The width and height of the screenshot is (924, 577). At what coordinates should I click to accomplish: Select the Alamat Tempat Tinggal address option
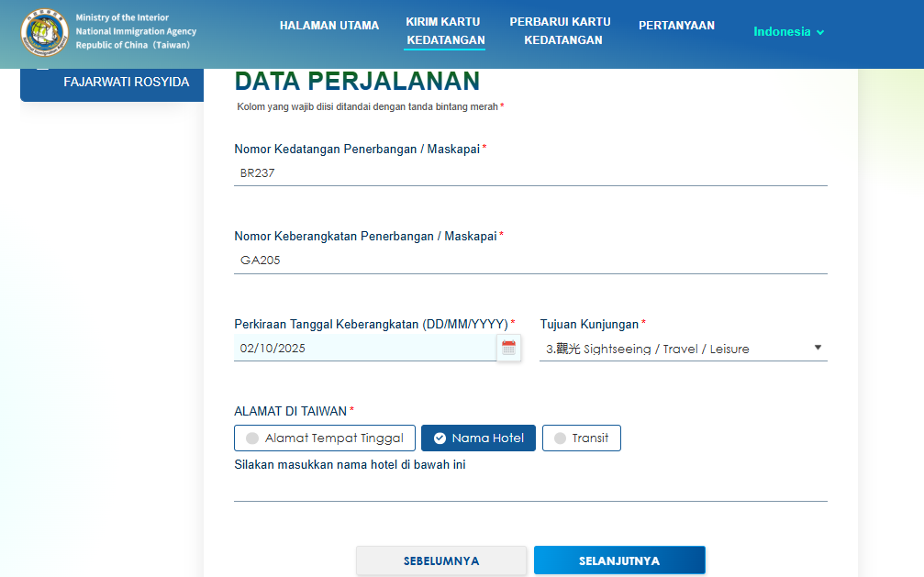click(324, 438)
